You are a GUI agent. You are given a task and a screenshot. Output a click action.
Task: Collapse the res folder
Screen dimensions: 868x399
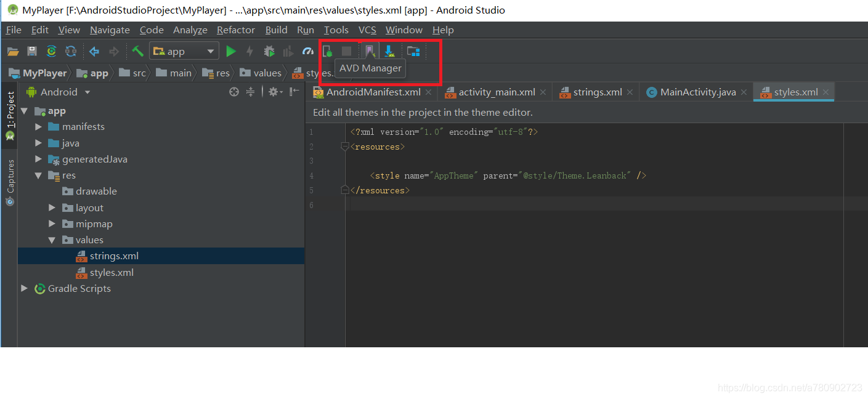click(39, 175)
